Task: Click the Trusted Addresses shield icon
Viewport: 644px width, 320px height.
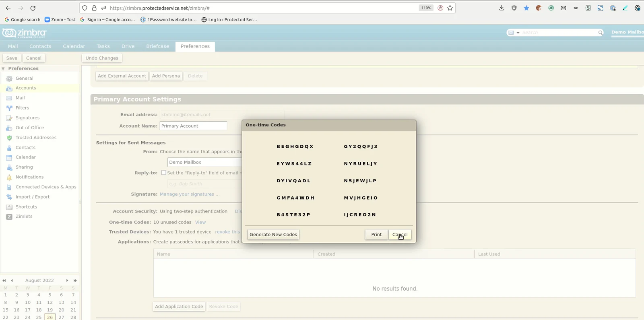Action: point(9,138)
